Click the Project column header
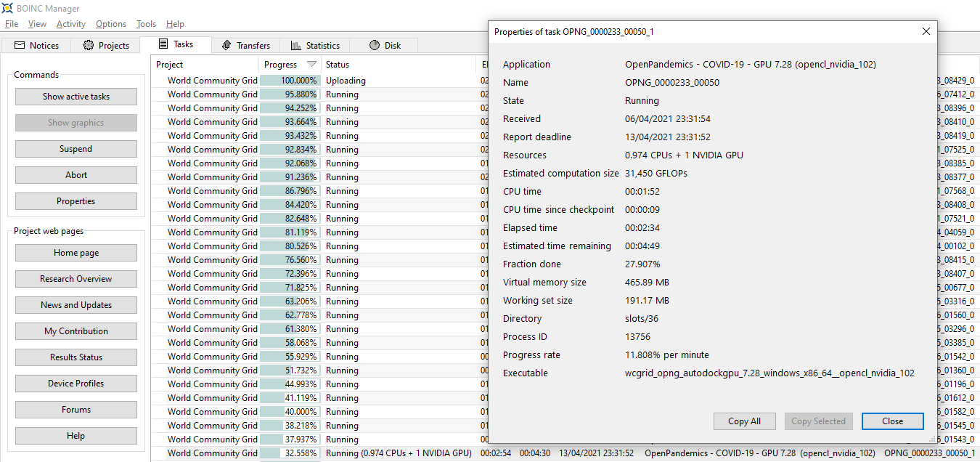Screen dimensions: 980x462 (x=205, y=65)
